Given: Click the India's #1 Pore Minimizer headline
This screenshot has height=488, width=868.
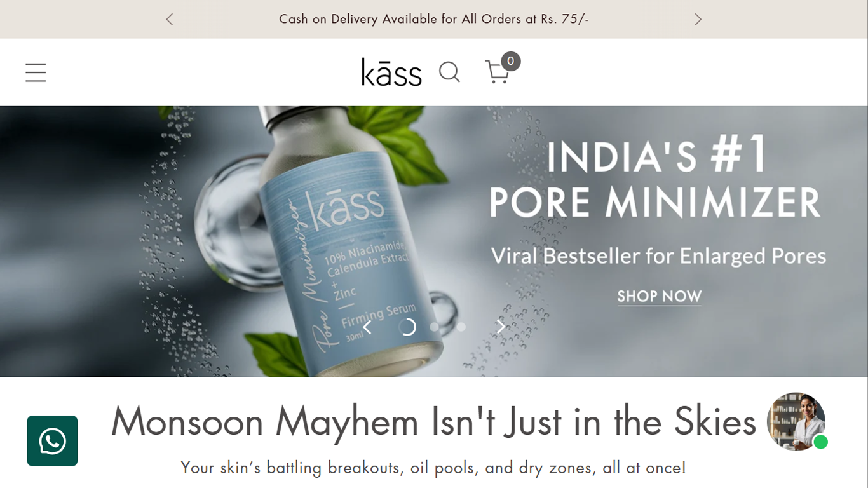Looking at the screenshot, I should pyautogui.click(x=654, y=179).
